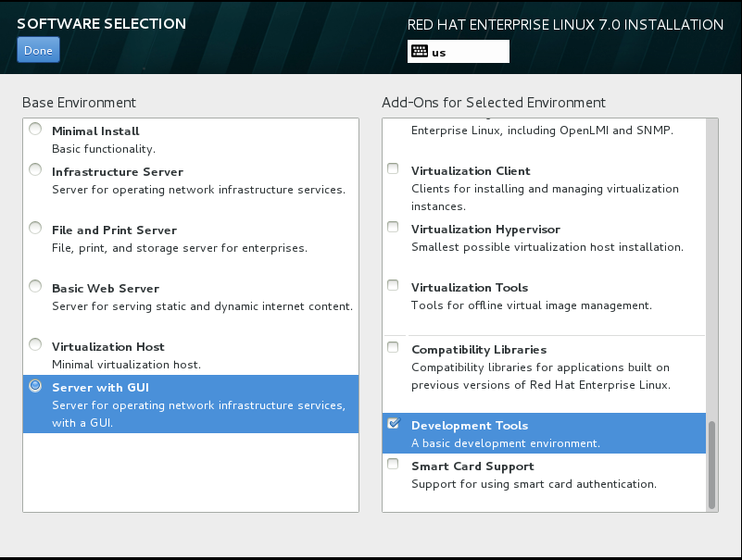Screen dimensions: 742x560
Task: Click 'File, print, and storage server for enterprises.' text
Action: tap(180, 248)
